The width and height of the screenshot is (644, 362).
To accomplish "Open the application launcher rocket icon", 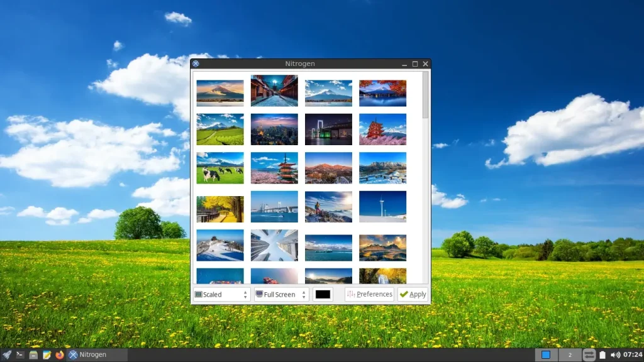I will 6,354.
